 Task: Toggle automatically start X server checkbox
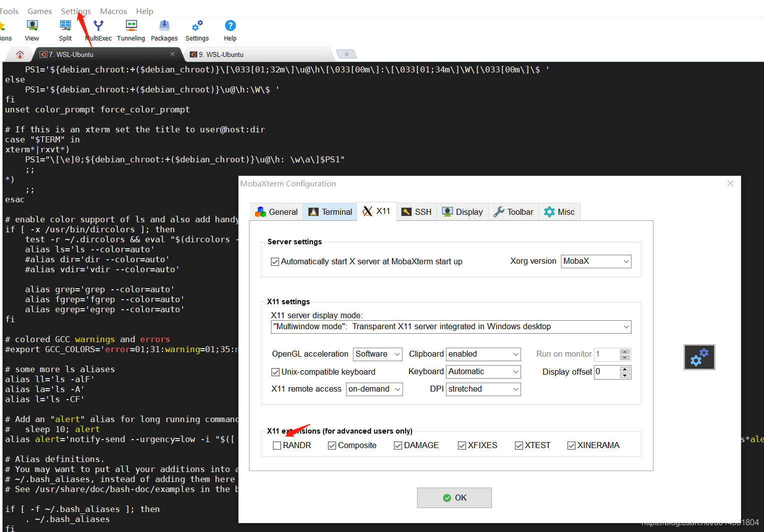[x=275, y=262]
